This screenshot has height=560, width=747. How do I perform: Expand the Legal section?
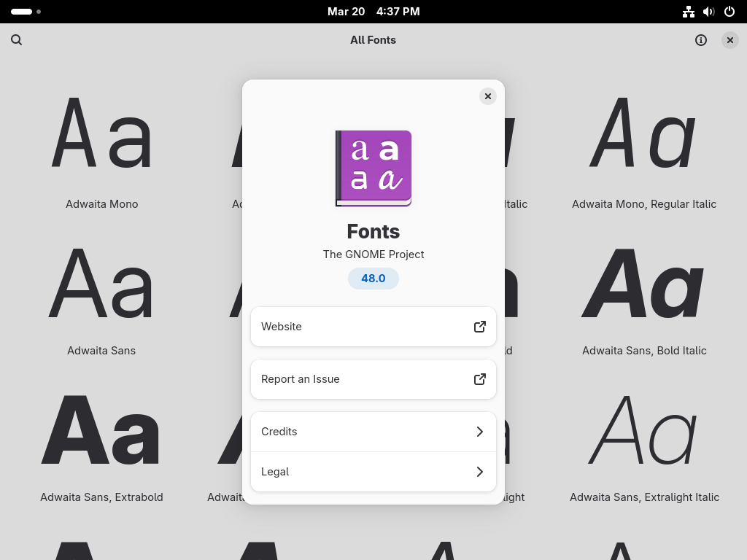[373, 472]
